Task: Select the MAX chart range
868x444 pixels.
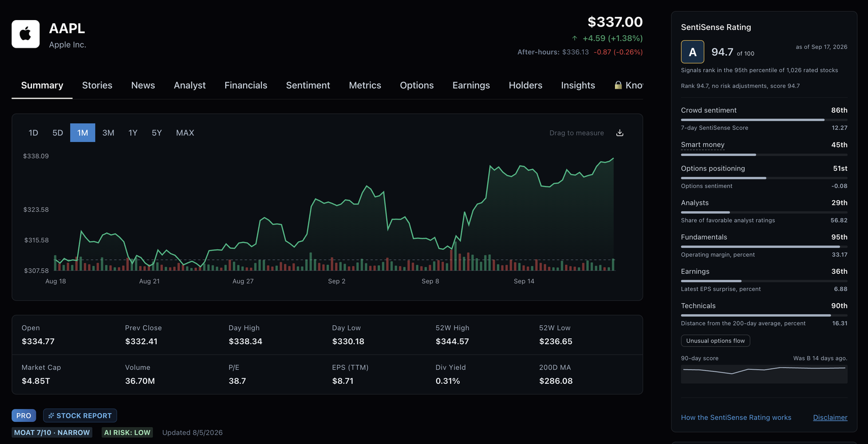Action: coord(185,133)
